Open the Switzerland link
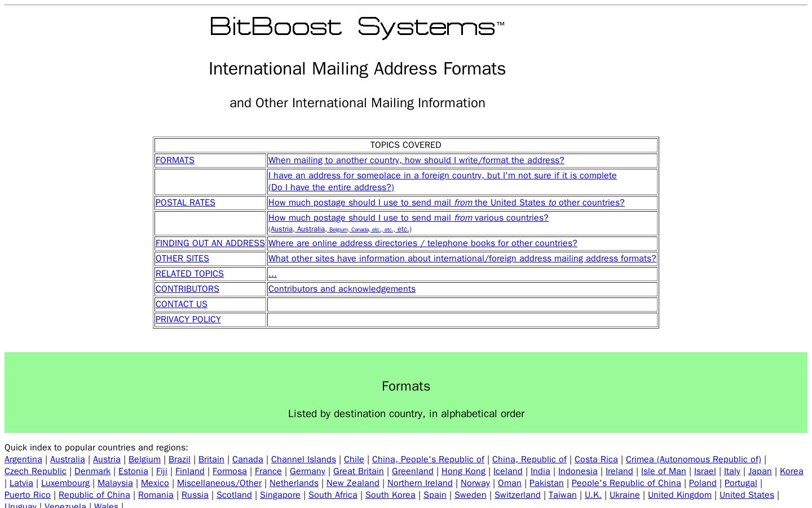812x508 pixels. [x=518, y=495]
